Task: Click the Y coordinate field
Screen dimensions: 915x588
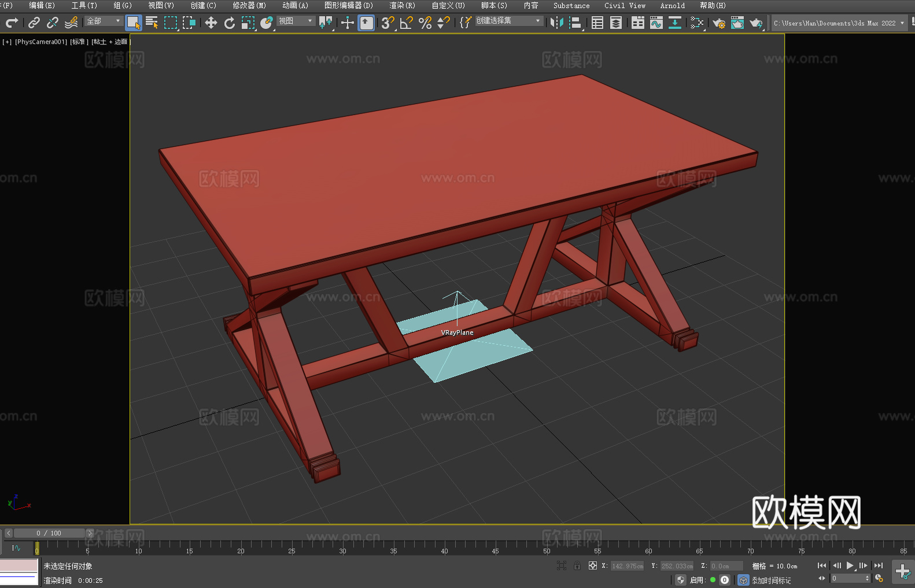Action: 677,566
